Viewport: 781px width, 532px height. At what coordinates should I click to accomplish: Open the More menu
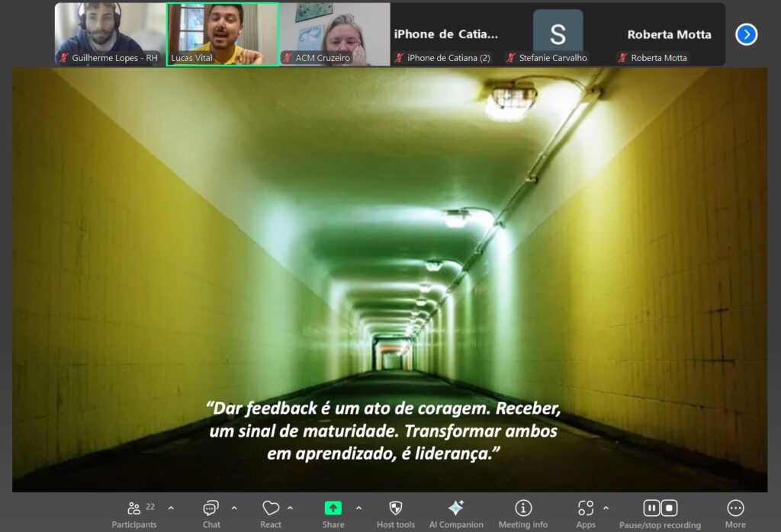tap(735, 509)
